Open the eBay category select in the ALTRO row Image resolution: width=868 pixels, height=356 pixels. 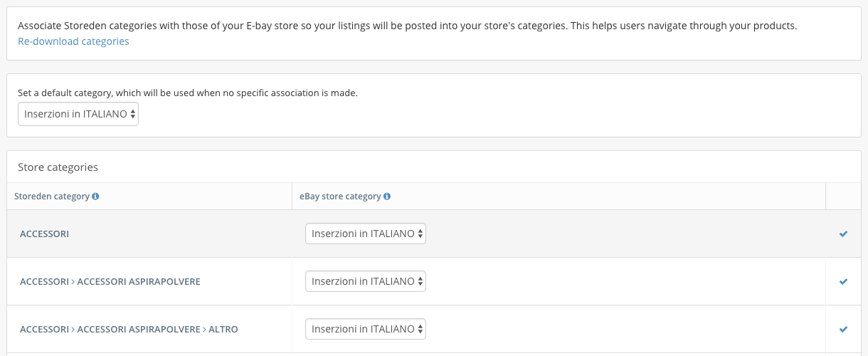click(x=366, y=329)
